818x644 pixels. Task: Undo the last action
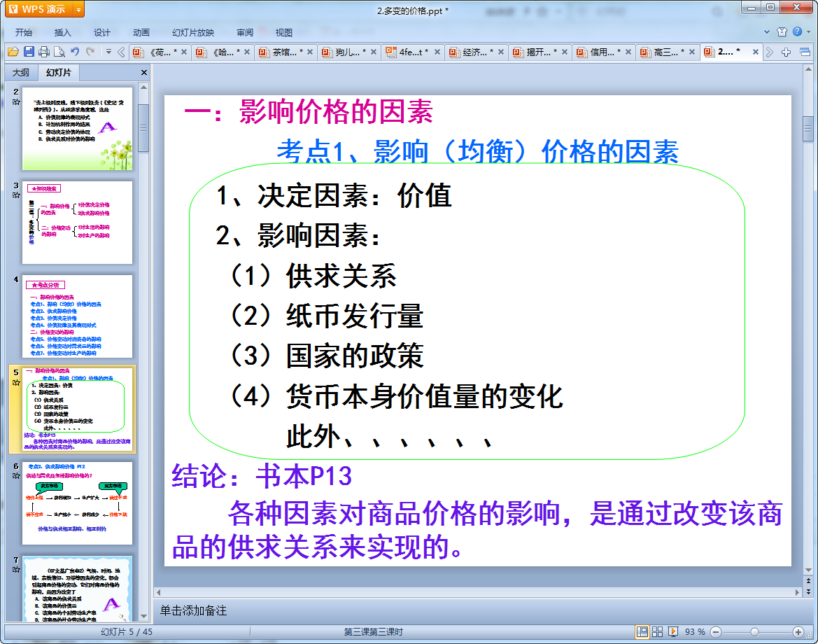75,52
